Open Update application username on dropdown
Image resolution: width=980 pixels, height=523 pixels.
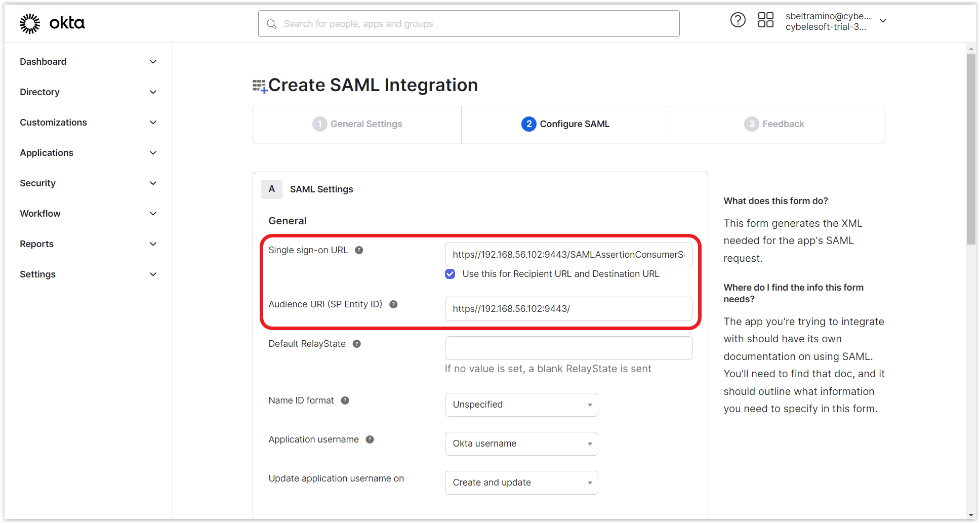point(521,482)
